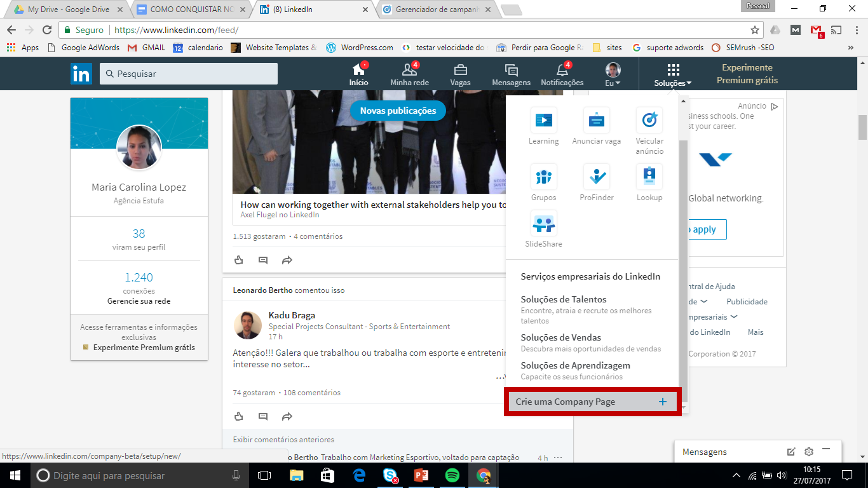
Task: Bookmark this page with star icon
Action: coord(755,30)
